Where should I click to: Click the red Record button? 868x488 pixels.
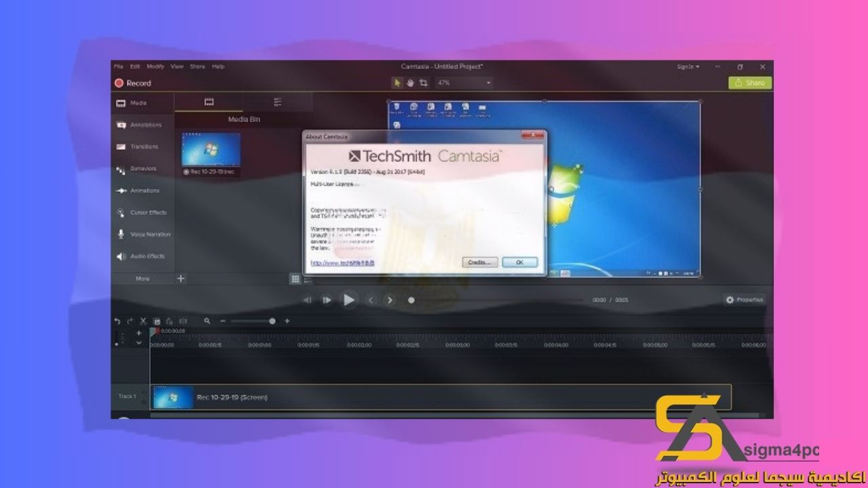click(x=133, y=83)
